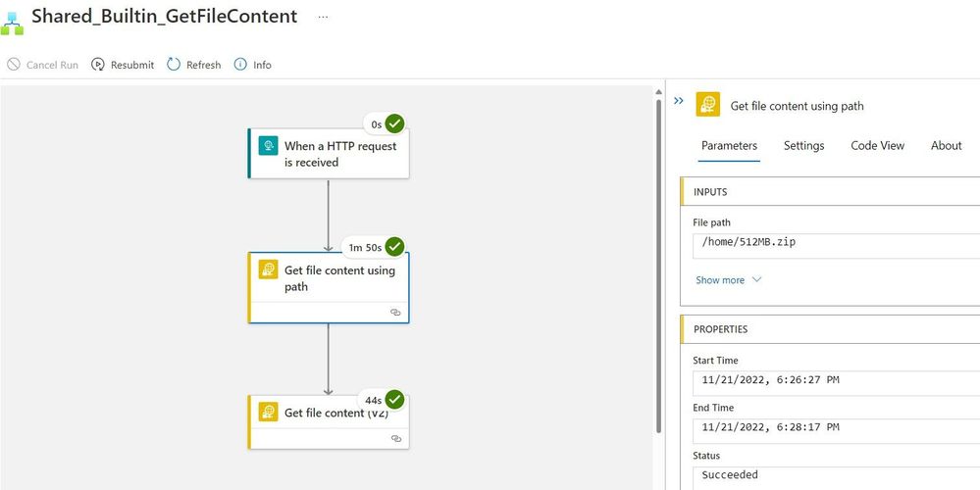Select the About tab

pyautogui.click(x=946, y=146)
